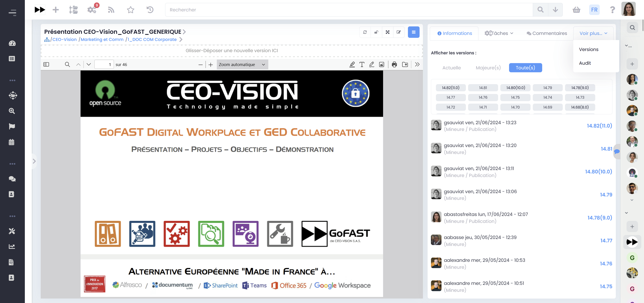Image resolution: width=644 pixels, height=303 pixels.
Task: Select the Toute(s) versions filter
Action: coord(525,68)
